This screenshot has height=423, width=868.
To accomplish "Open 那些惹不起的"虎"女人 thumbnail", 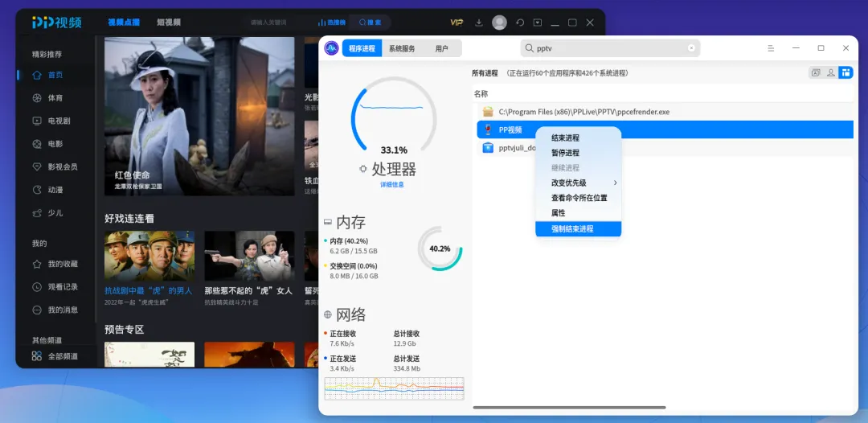I will [250, 256].
